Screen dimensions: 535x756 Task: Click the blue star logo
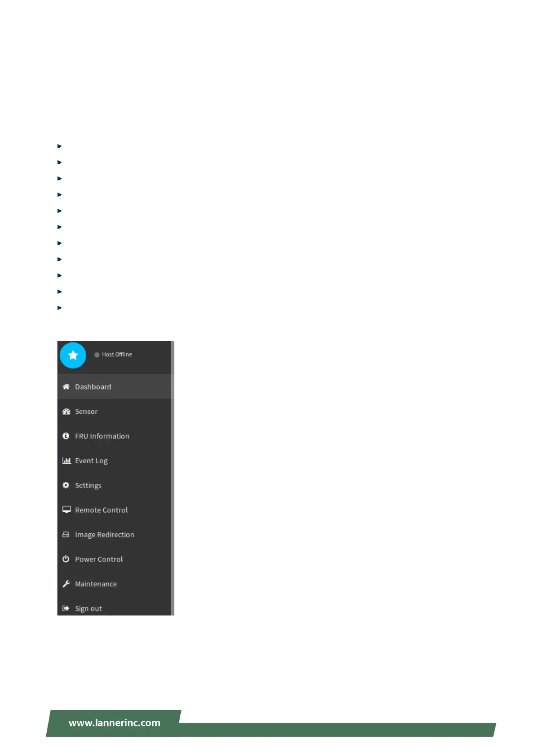pyautogui.click(x=73, y=355)
